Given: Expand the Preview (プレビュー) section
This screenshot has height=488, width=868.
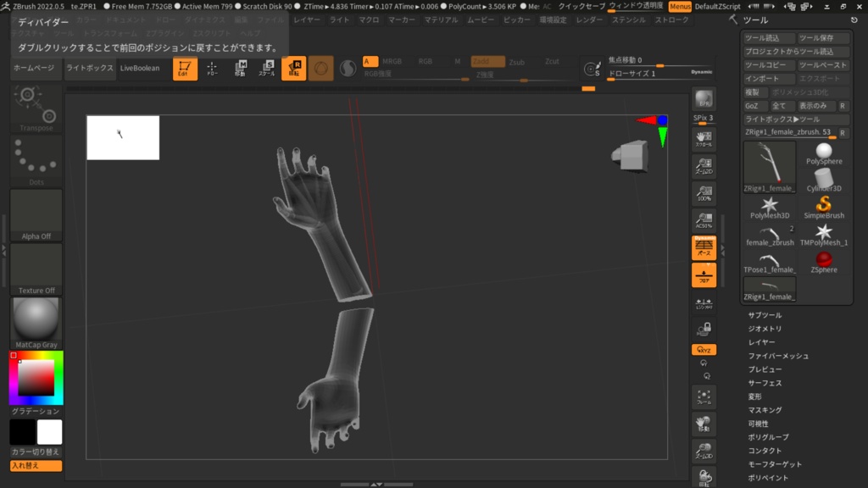Looking at the screenshot, I should coord(765,369).
